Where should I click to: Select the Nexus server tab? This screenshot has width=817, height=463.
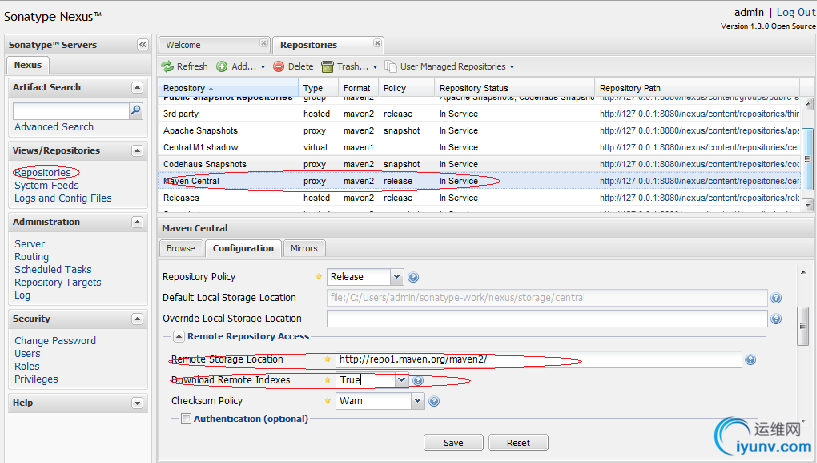click(28, 65)
